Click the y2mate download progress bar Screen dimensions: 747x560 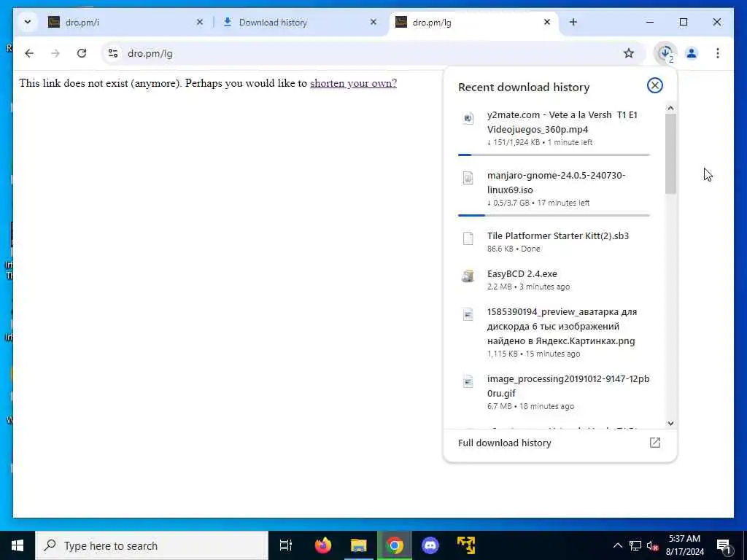point(554,155)
